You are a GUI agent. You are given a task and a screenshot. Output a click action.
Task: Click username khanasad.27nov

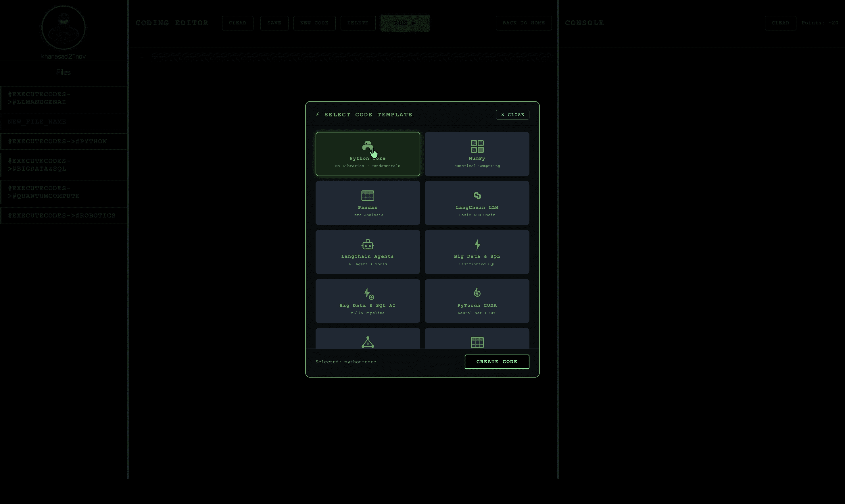click(64, 56)
